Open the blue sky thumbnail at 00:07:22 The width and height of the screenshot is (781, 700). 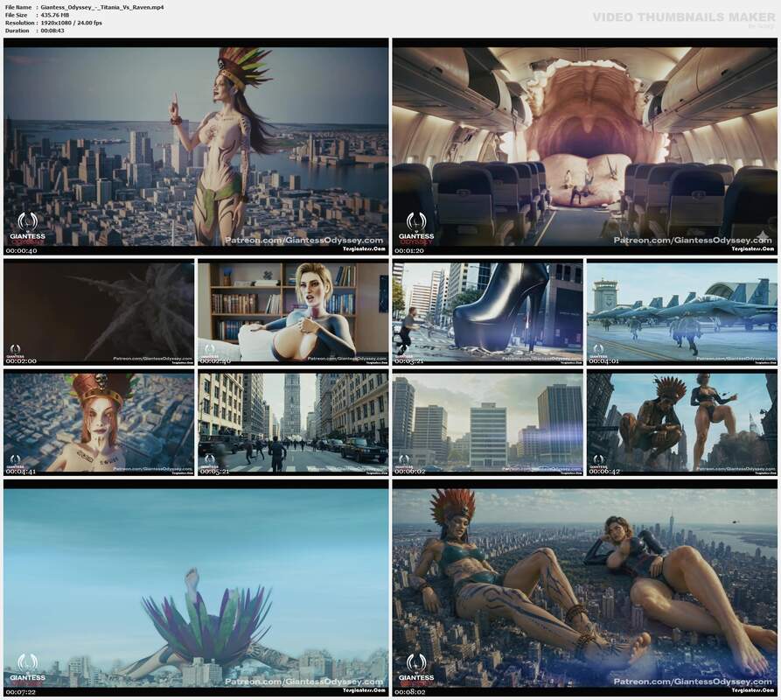point(196,588)
